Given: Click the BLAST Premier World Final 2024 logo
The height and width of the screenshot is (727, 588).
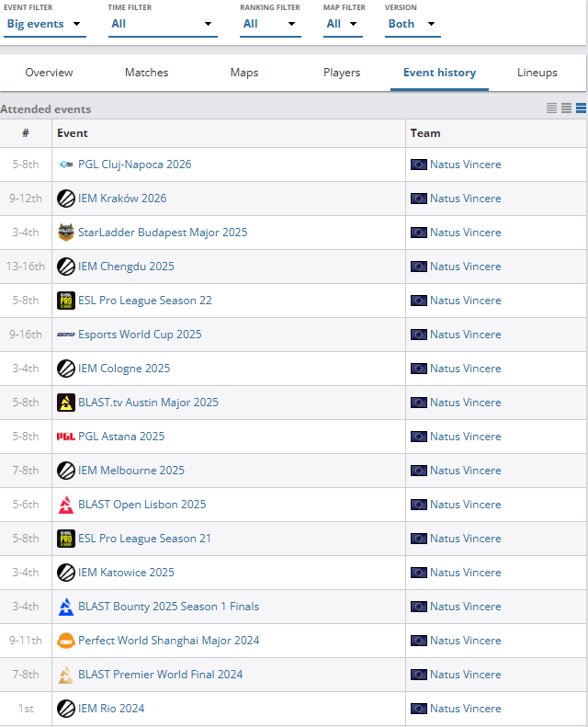Looking at the screenshot, I should (x=66, y=675).
